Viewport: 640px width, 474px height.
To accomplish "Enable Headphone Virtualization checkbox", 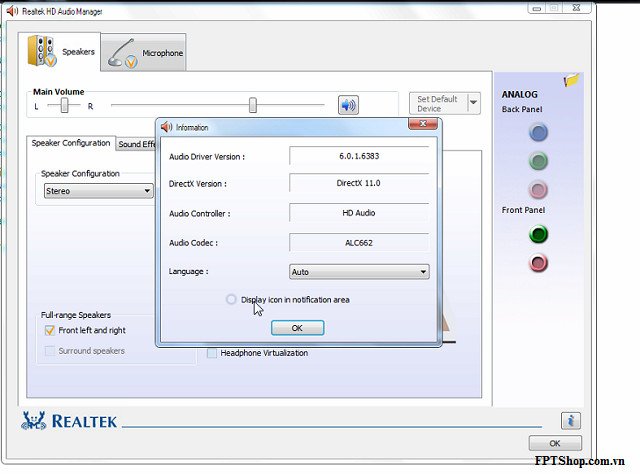I will click(212, 353).
